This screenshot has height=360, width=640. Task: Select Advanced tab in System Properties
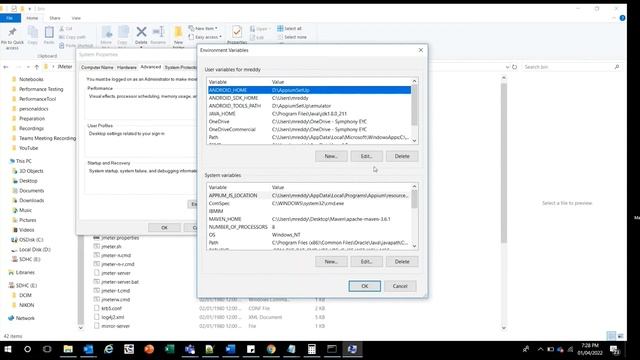(x=151, y=67)
